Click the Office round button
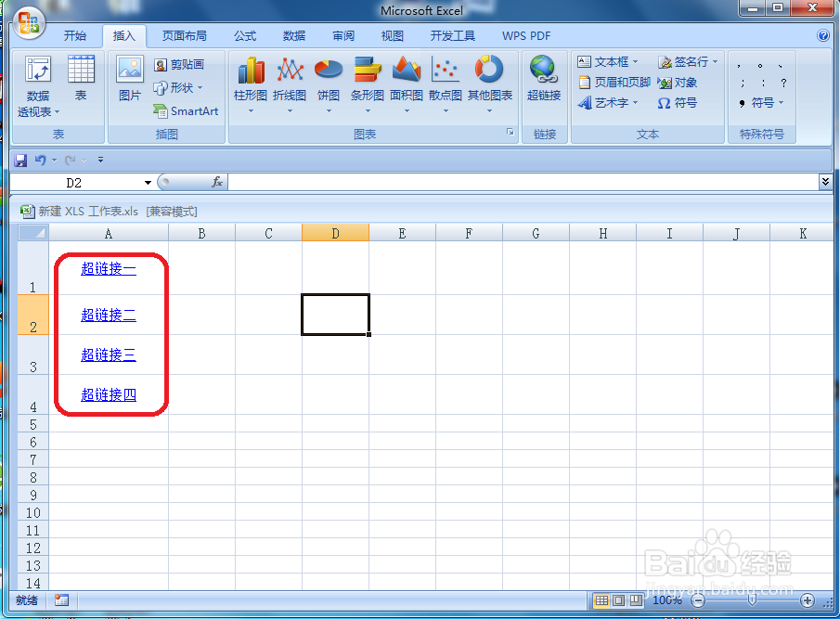840x619 pixels. click(x=29, y=23)
